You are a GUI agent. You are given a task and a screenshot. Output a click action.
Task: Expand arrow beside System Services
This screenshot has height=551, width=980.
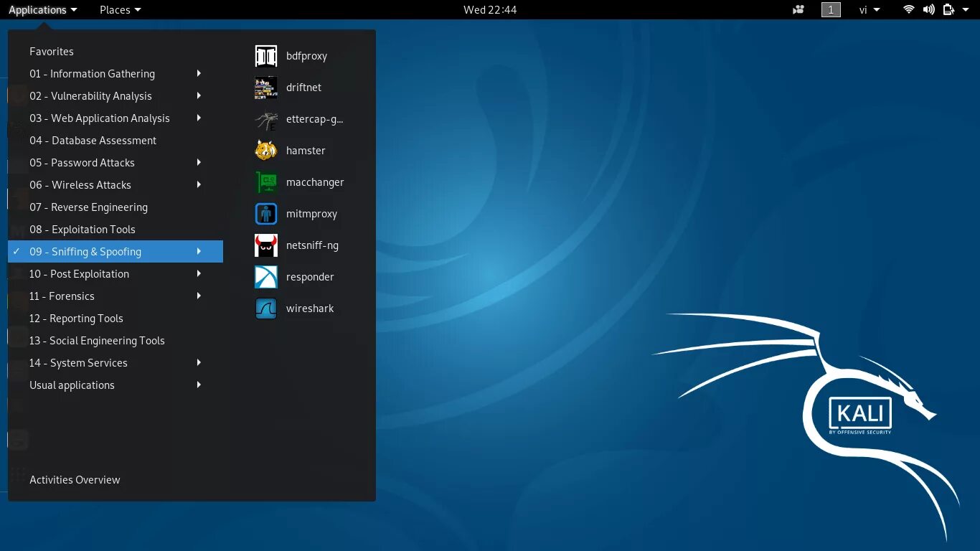coord(199,362)
